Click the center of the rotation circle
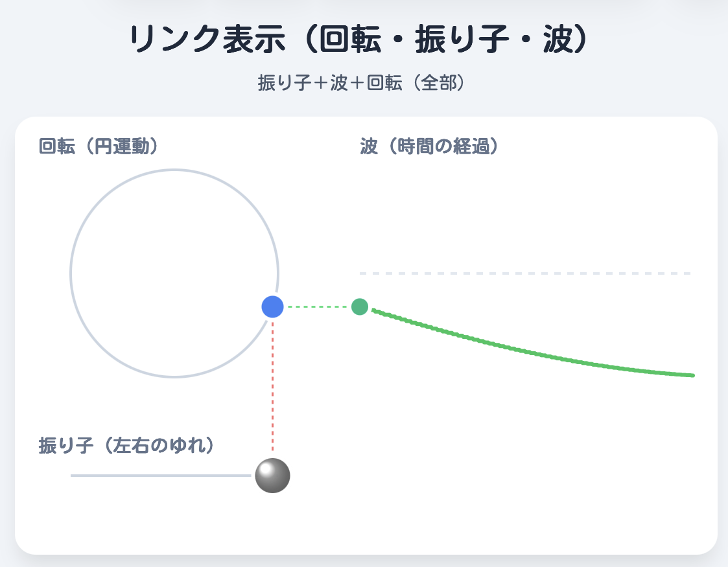The image size is (728, 567). pos(174,273)
